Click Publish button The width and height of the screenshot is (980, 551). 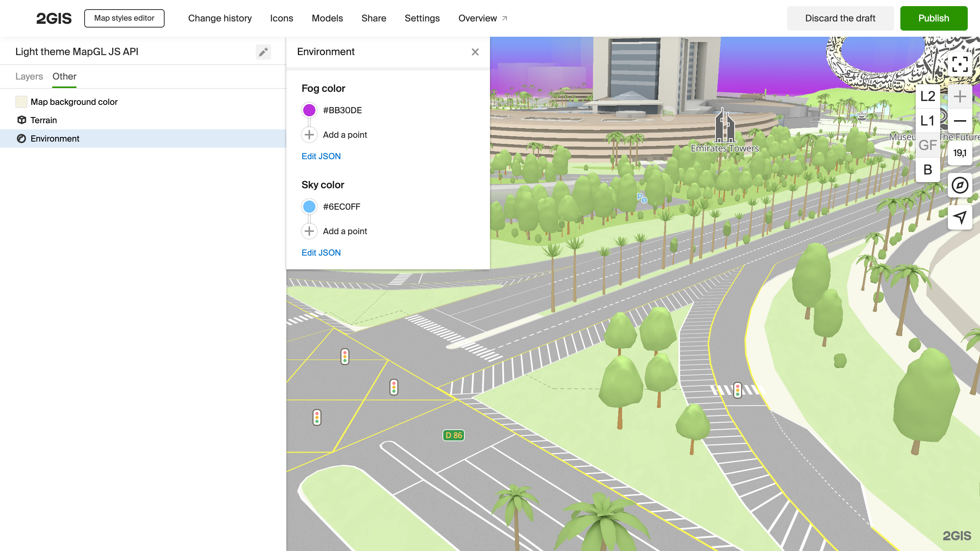pos(933,18)
